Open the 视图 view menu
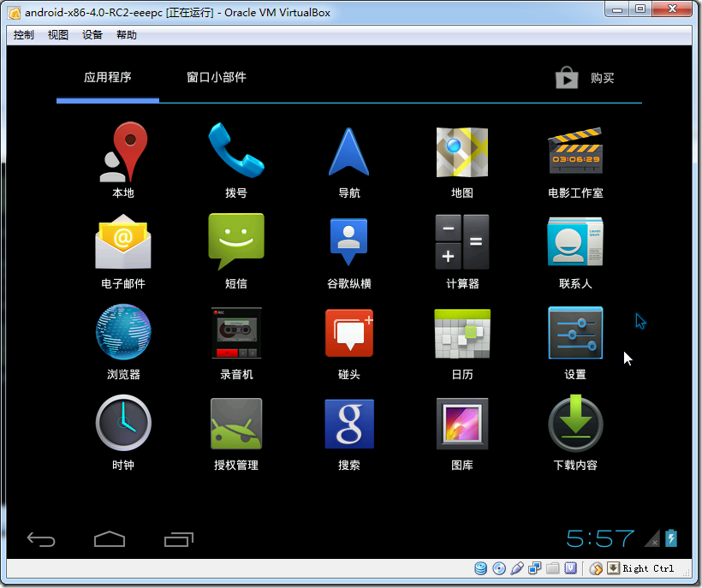702x588 pixels. coord(57,35)
